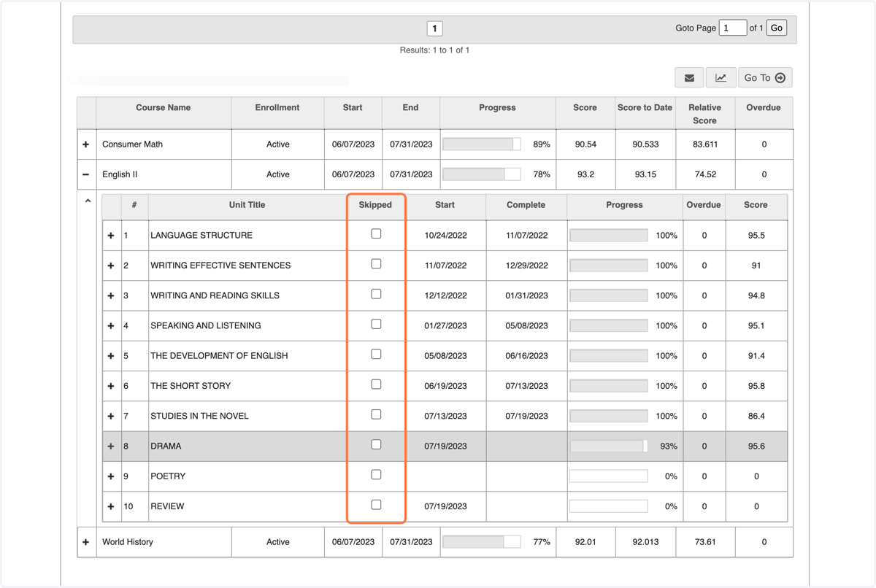Screen dimensions: 876x588
Task: Check Skipped box for POETRY
Action: 376,474
